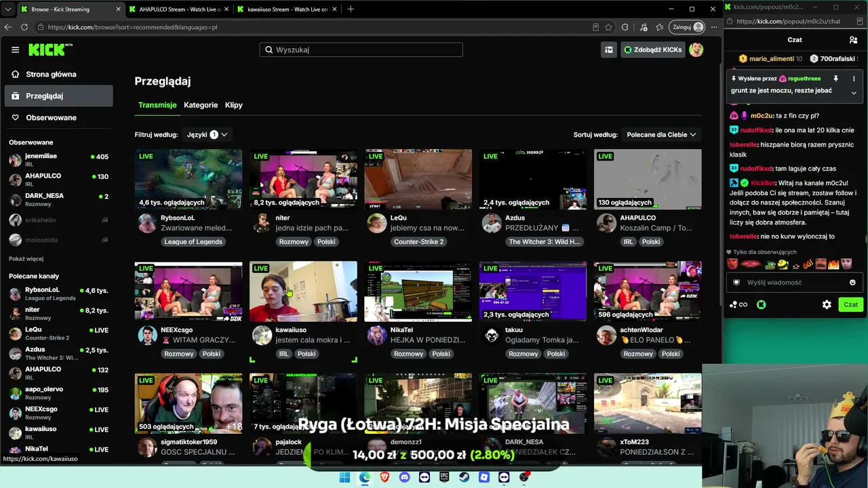Open the browser three-dot settings menu
This screenshot has width=868, height=488.
point(713,27)
